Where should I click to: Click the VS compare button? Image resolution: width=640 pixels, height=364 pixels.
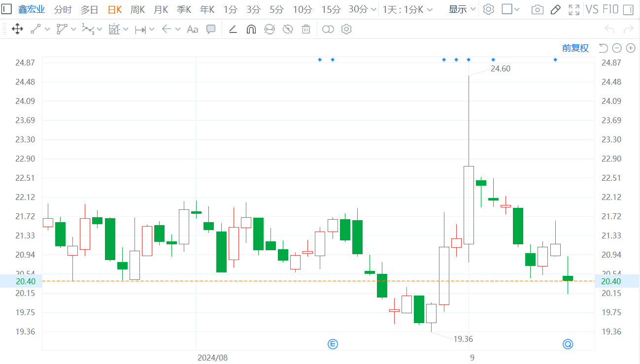(x=592, y=9)
